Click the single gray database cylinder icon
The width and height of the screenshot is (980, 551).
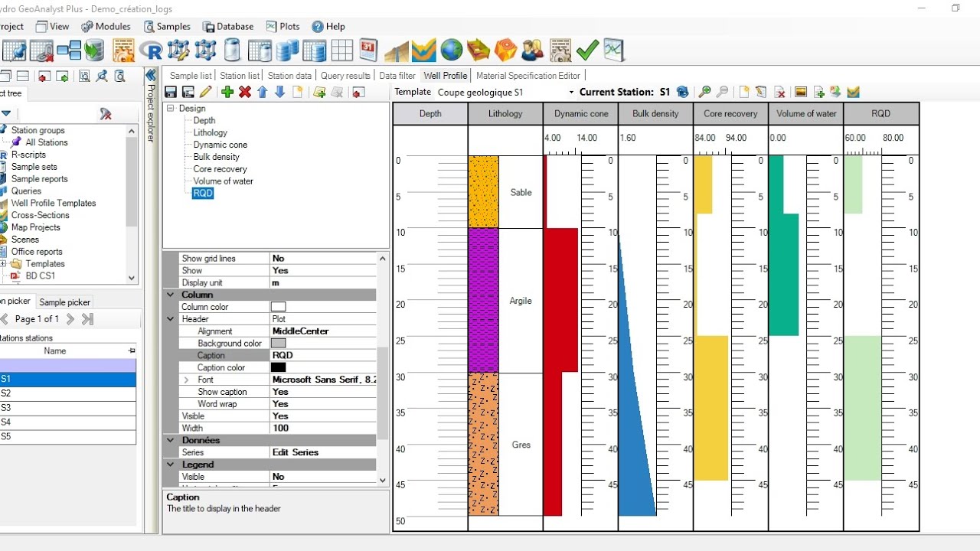tap(232, 51)
